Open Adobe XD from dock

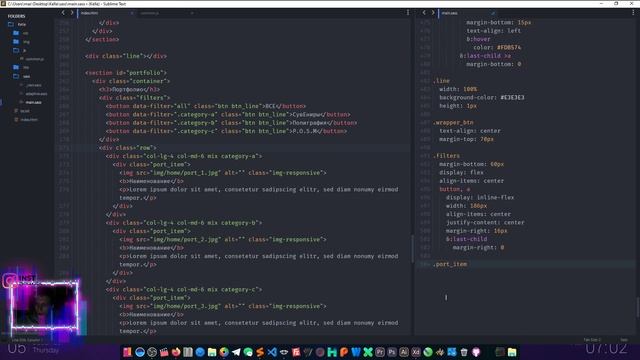pos(416,352)
